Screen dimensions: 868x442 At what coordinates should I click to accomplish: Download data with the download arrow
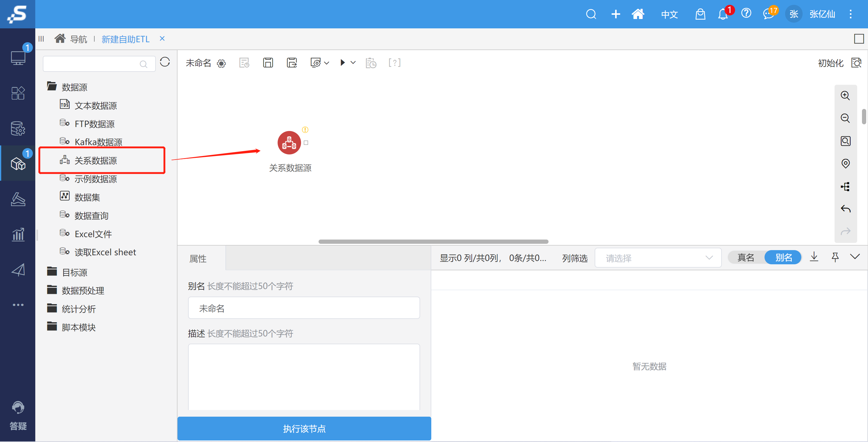click(x=814, y=257)
